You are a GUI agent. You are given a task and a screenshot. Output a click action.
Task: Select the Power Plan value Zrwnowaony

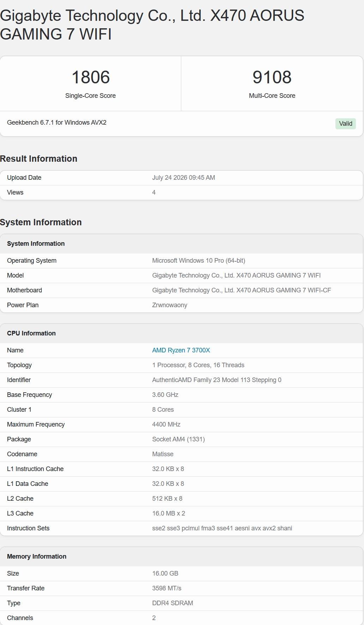(x=170, y=305)
